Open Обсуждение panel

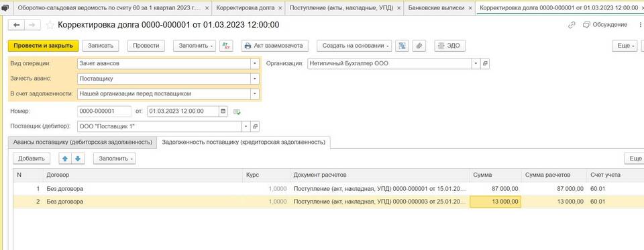[605, 25]
